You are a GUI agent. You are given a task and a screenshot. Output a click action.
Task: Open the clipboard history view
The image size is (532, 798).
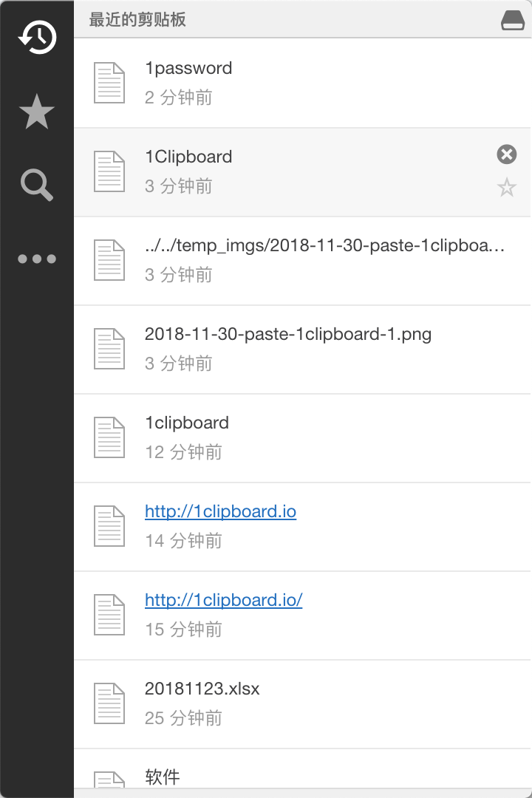37,38
